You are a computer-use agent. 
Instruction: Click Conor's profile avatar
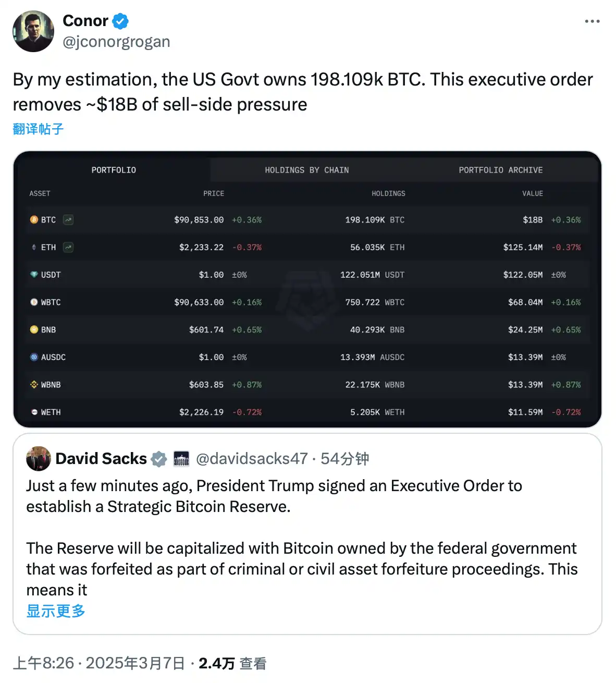pos(33,31)
